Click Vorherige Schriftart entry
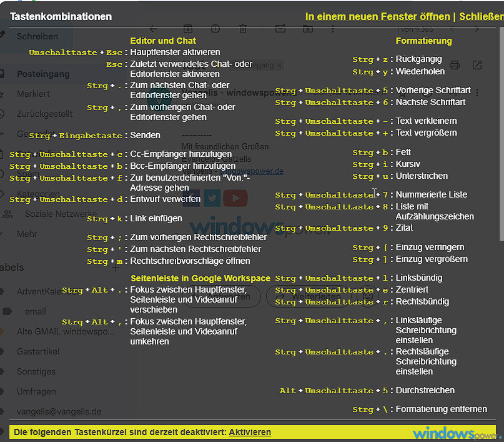The height and width of the screenshot is (442, 504). click(x=433, y=90)
